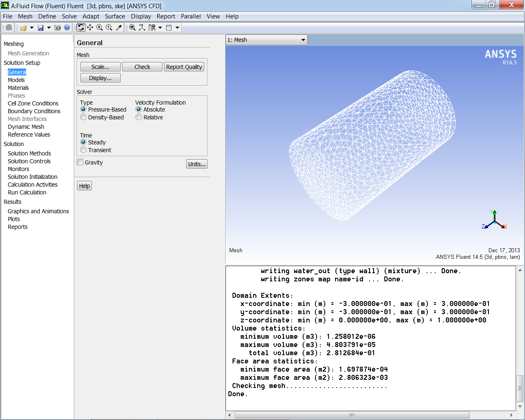The height and width of the screenshot is (420, 525).
Task: Select the rotate view tool
Action: tap(81, 27)
